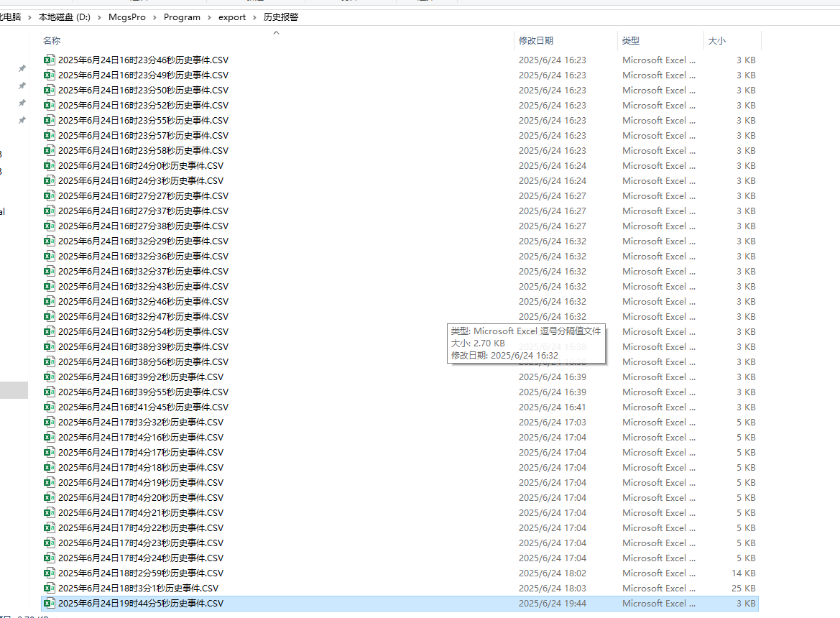This screenshot has height=618, width=840.
Task: Click the 2025/6/24 18:02 date cell
Action: (553, 573)
